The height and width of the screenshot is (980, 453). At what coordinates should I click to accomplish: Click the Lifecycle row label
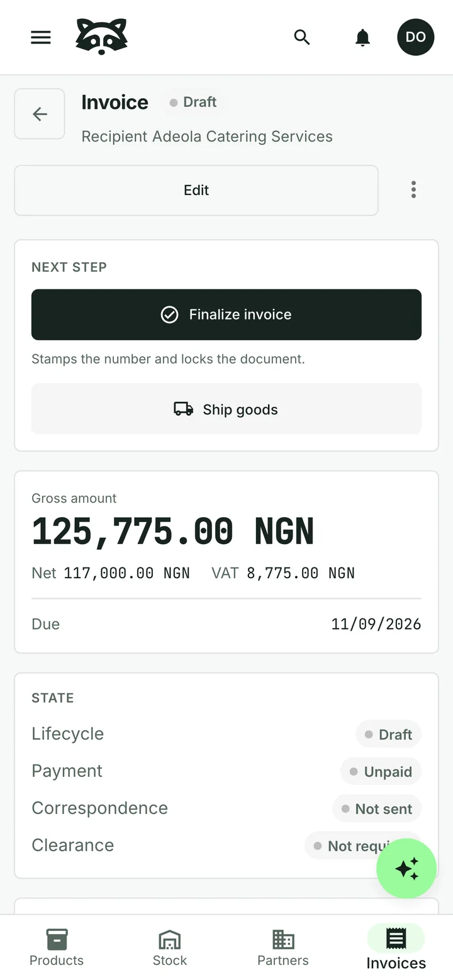point(68,734)
